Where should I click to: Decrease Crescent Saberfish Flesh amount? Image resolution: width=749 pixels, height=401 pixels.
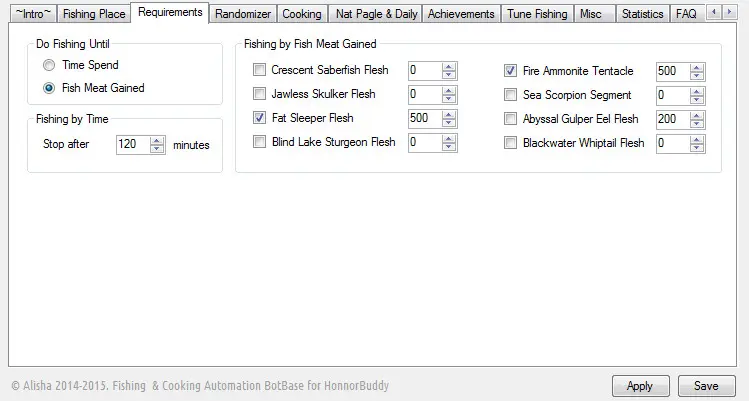449,75
